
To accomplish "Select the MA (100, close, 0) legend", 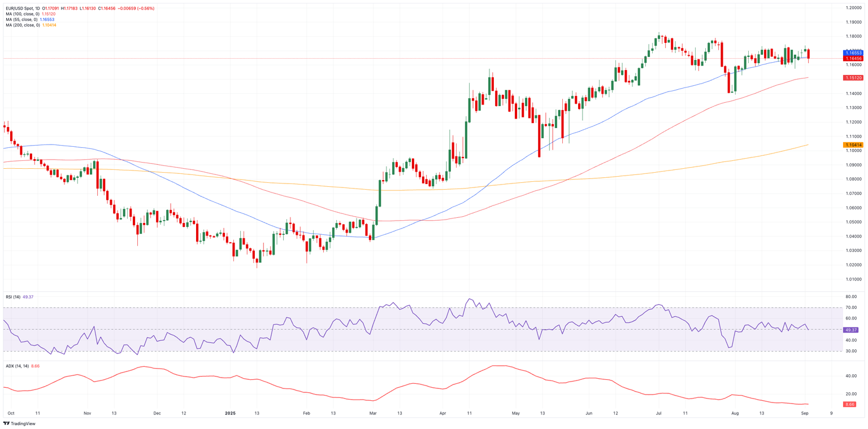I will (23, 14).
